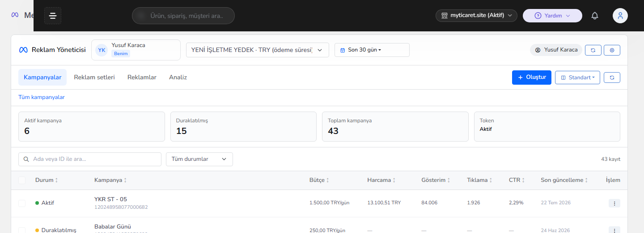
Task: Sort by Harcama column
Action: pos(382,180)
